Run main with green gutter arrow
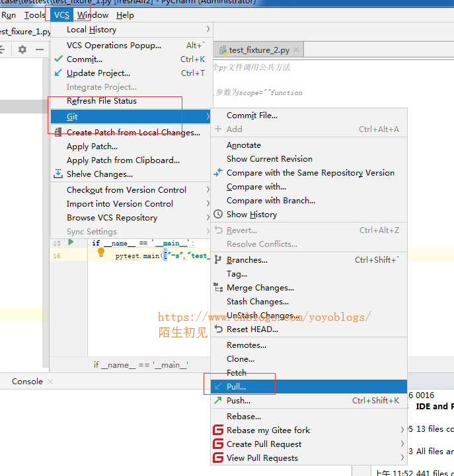Image resolution: width=454 pixels, height=476 pixels. click(x=71, y=242)
